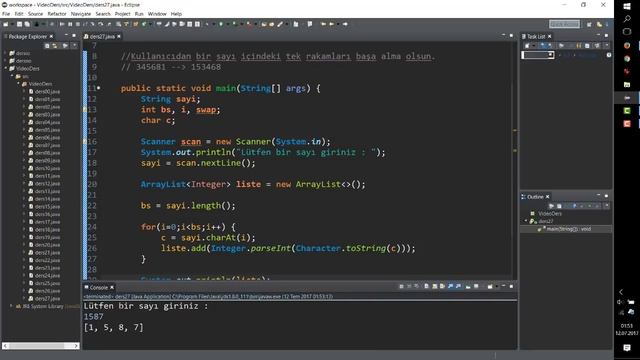Run the program with green Run icon

point(221,24)
